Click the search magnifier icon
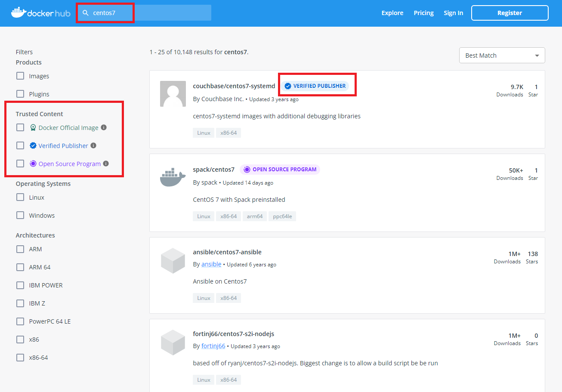This screenshot has height=392, width=562. tap(86, 13)
